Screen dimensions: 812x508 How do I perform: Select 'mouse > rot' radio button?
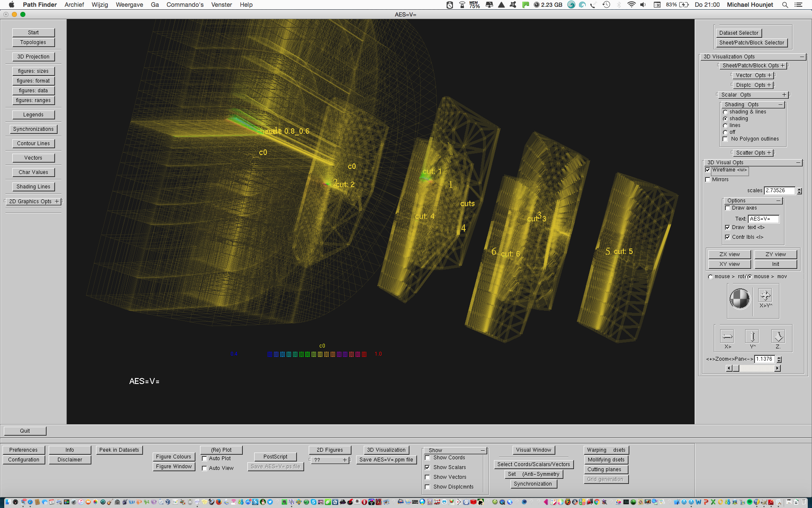pos(710,277)
